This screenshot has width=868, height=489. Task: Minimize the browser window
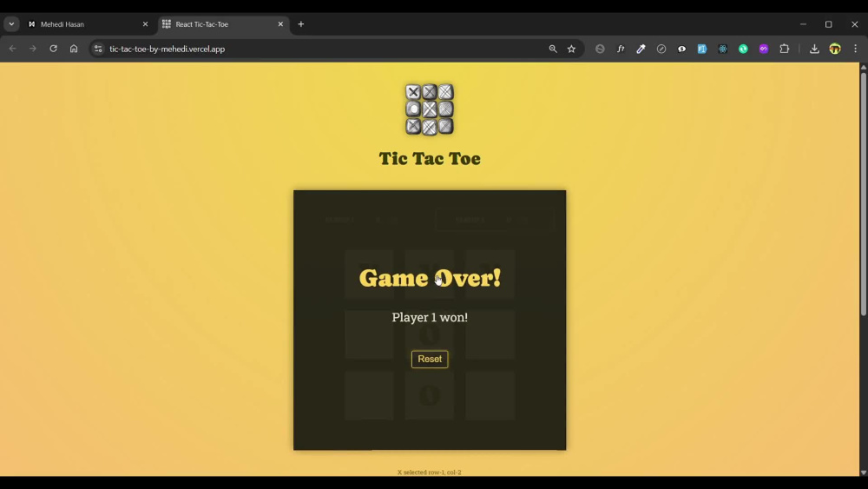tap(803, 24)
